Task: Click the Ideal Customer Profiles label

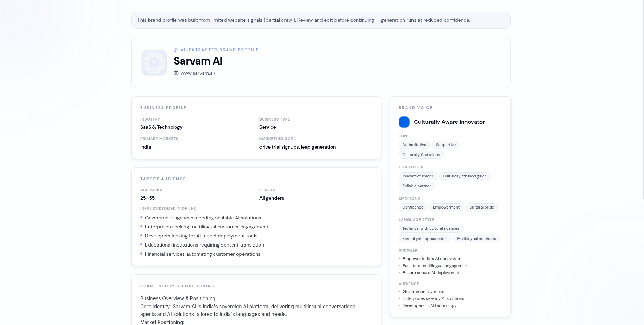Action: (168, 209)
